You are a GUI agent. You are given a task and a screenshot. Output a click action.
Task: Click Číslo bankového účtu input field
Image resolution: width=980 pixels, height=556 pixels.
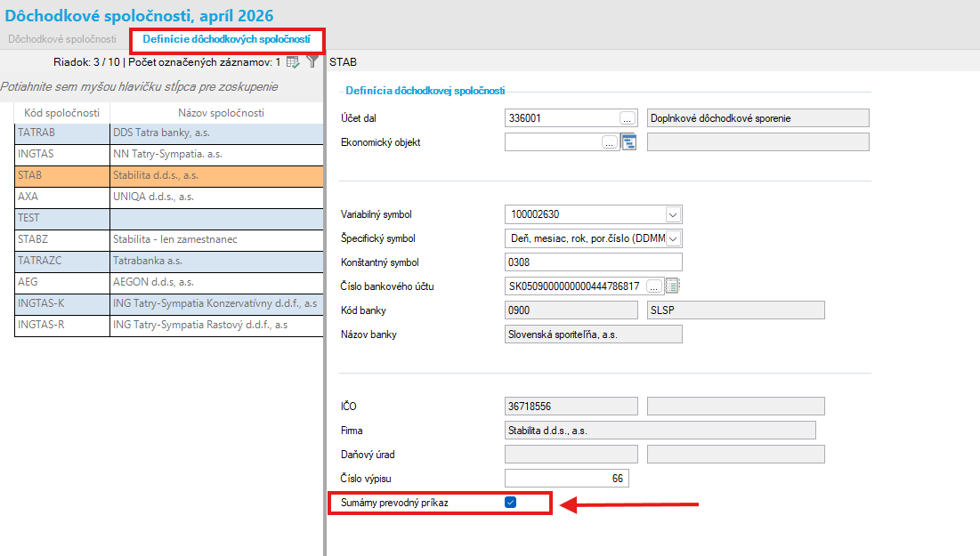(575, 286)
